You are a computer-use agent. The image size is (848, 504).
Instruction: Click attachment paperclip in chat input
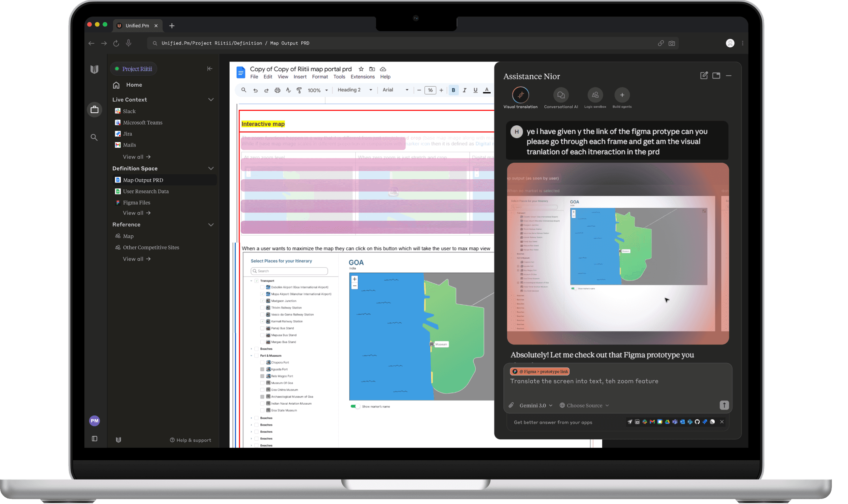pos(511,405)
